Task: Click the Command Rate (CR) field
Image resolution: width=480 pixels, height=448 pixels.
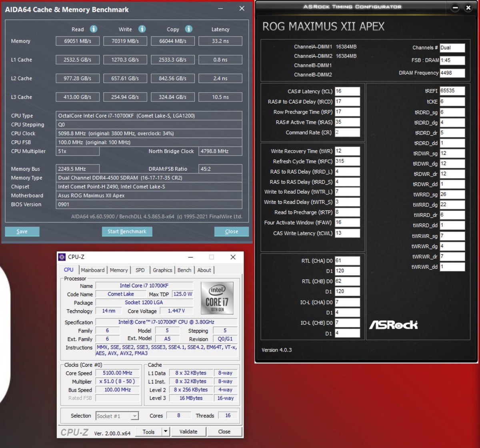Action: [347, 133]
